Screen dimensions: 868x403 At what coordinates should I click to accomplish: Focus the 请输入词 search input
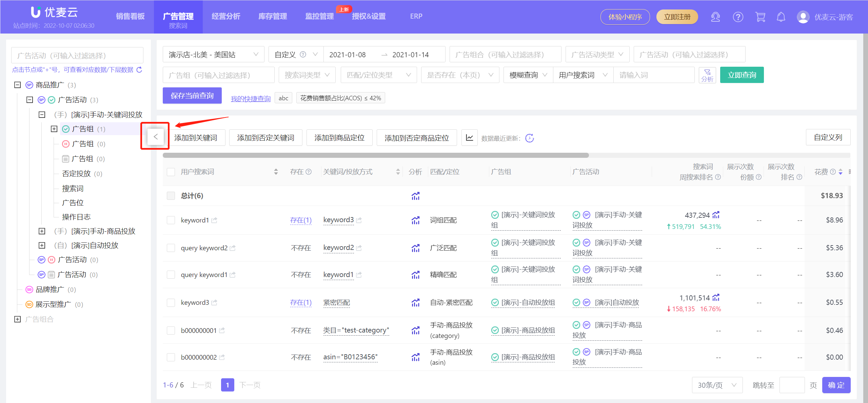[x=654, y=75]
